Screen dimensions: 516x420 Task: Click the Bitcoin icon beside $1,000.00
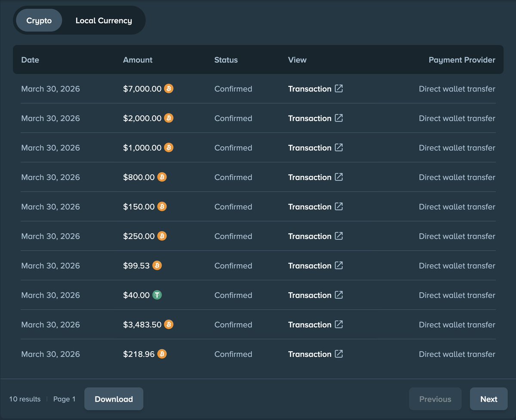click(169, 148)
